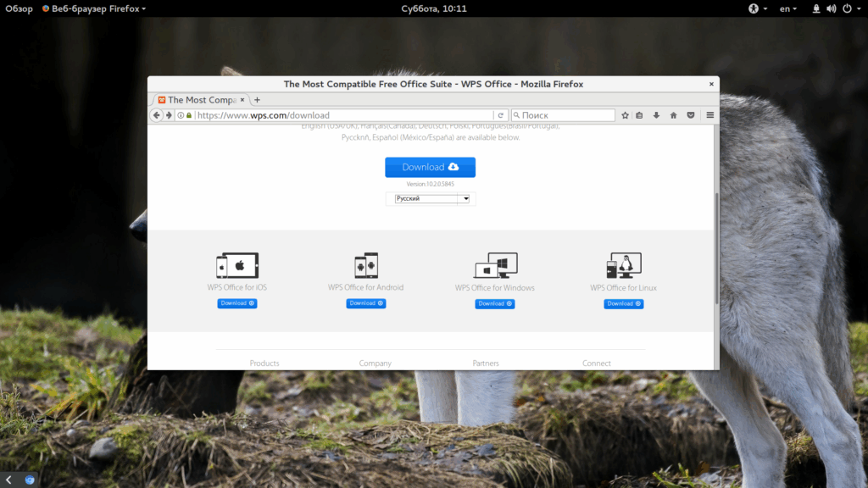Save page to Pocket icon

[x=691, y=115]
